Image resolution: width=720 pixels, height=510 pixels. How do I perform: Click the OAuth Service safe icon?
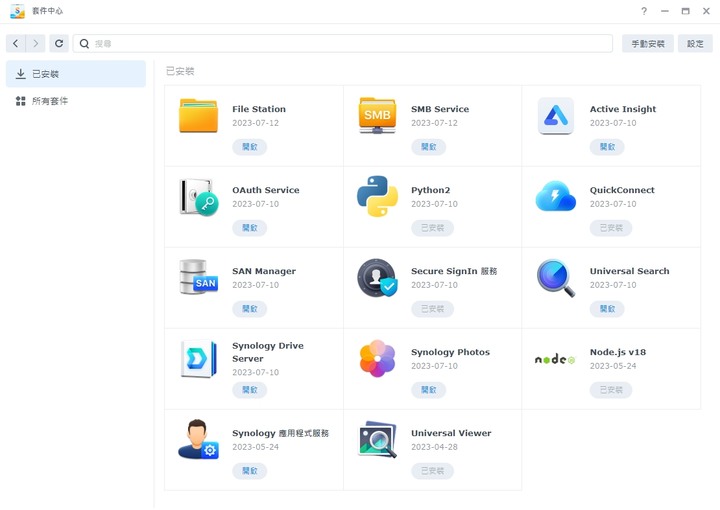198,197
